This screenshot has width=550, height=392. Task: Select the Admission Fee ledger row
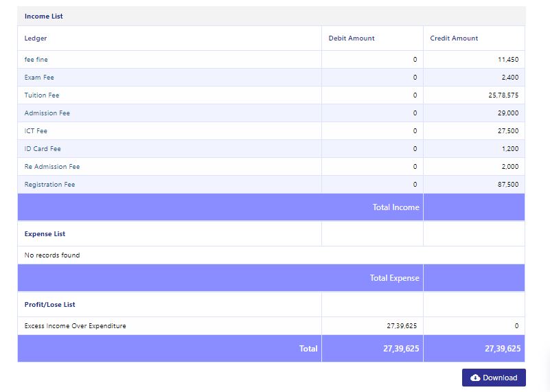(271, 113)
